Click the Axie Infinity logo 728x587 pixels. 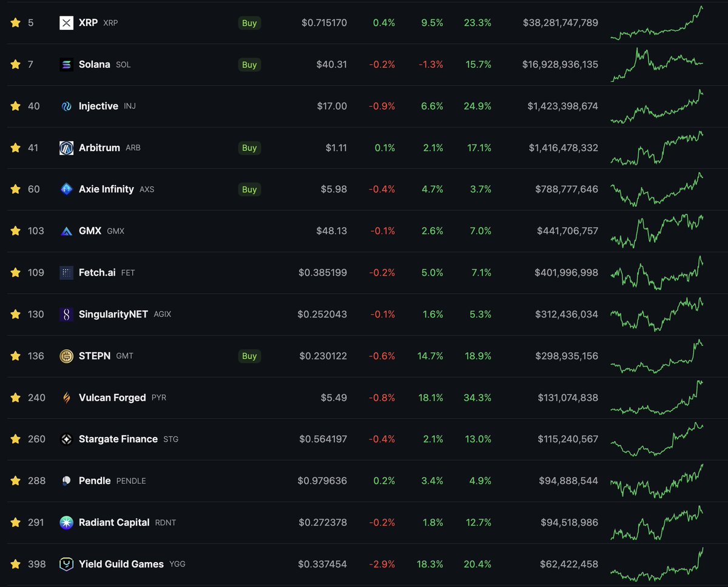pos(67,189)
